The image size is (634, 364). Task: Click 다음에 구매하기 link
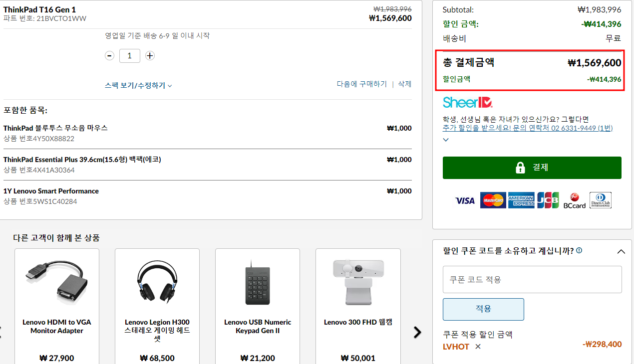point(362,84)
